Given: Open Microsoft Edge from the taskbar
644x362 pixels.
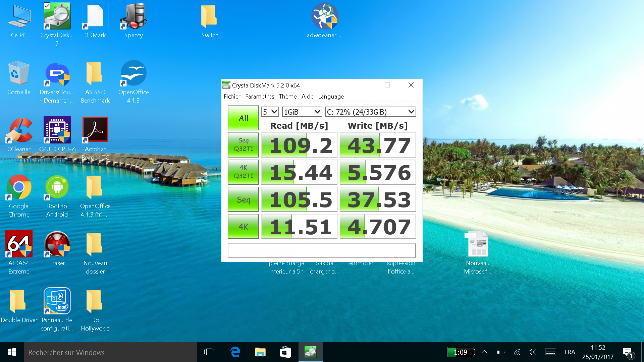Looking at the screenshot, I should pyautogui.click(x=235, y=352).
